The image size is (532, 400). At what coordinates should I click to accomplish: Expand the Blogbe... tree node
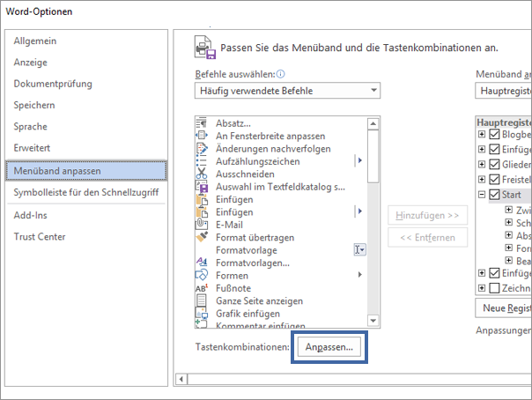(482, 134)
